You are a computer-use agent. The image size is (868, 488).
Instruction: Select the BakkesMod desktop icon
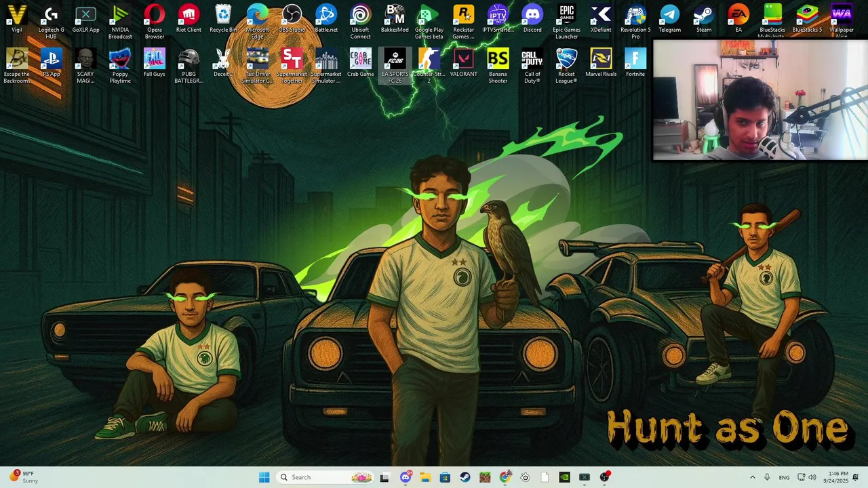click(395, 19)
